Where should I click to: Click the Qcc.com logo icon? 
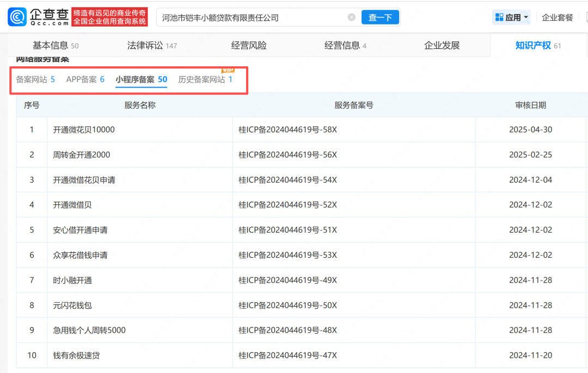point(17,17)
